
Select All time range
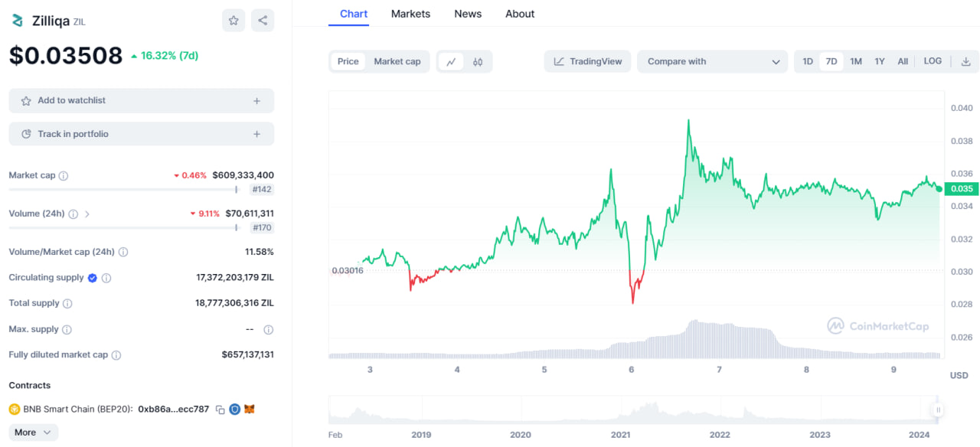(903, 62)
